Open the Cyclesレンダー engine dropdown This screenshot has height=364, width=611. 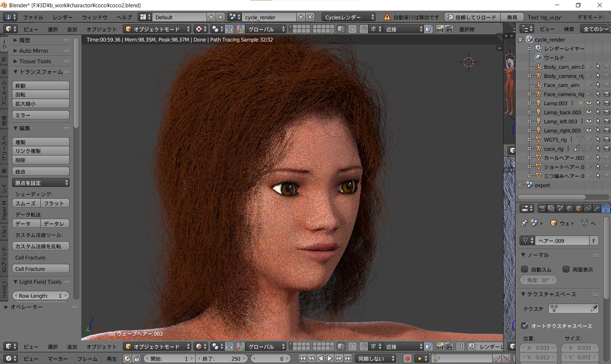(348, 17)
